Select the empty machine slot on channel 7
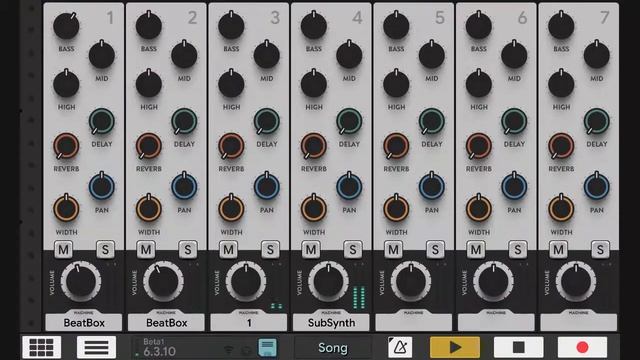This screenshot has height=360, width=640. 578,322
